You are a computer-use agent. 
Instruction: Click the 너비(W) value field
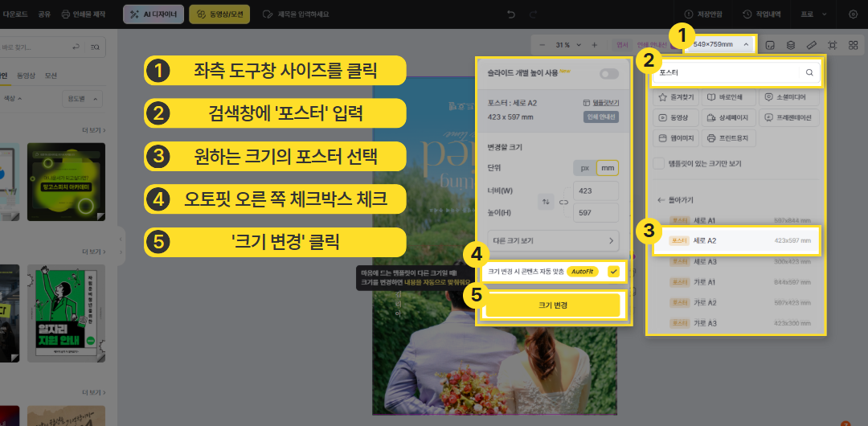coord(596,190)
